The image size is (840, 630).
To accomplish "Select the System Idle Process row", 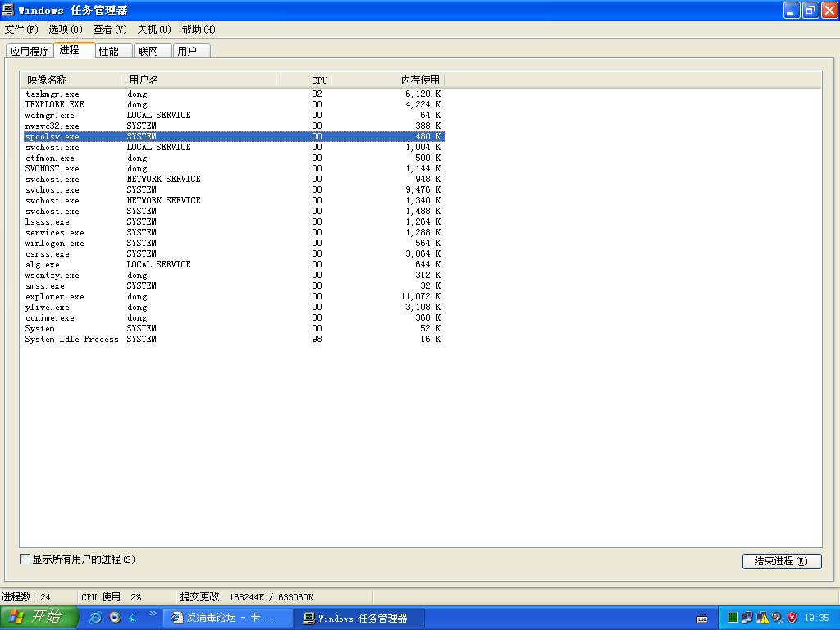I will tap(234, 339).
